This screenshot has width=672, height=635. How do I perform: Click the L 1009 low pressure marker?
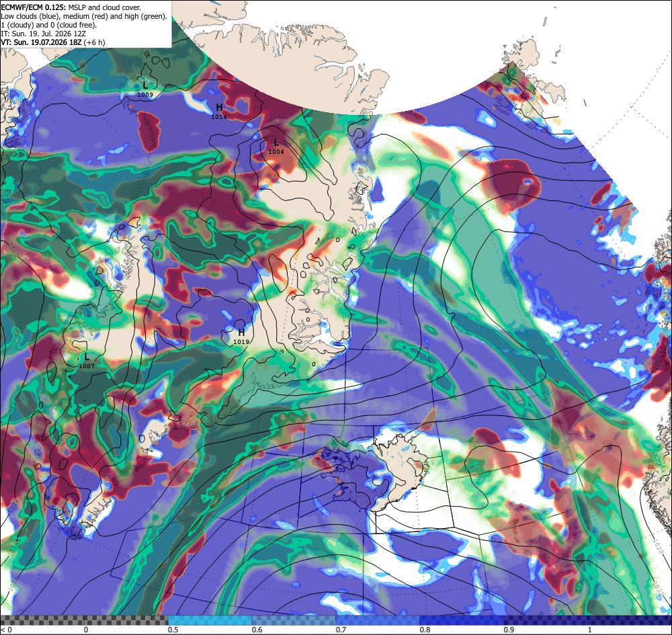click(145, 89)
